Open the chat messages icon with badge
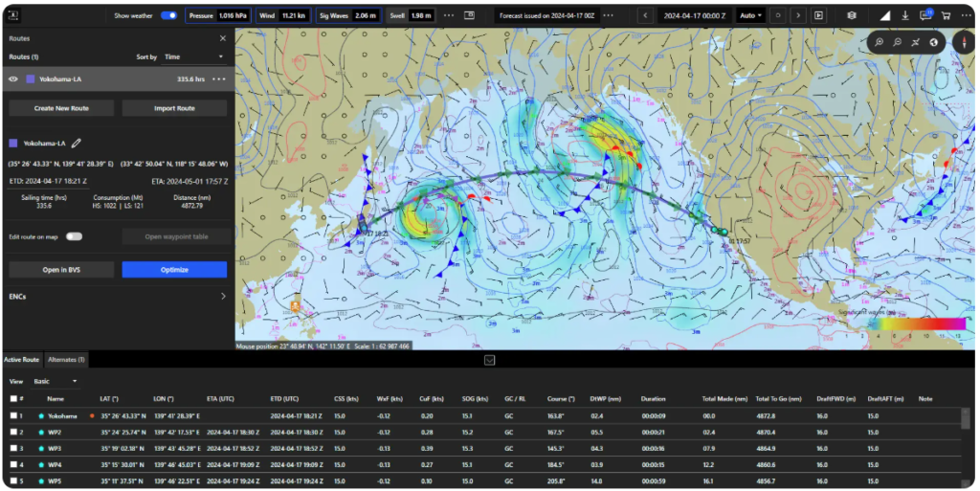The height and width of the screenshot is (491, 980). pos(924,15)
